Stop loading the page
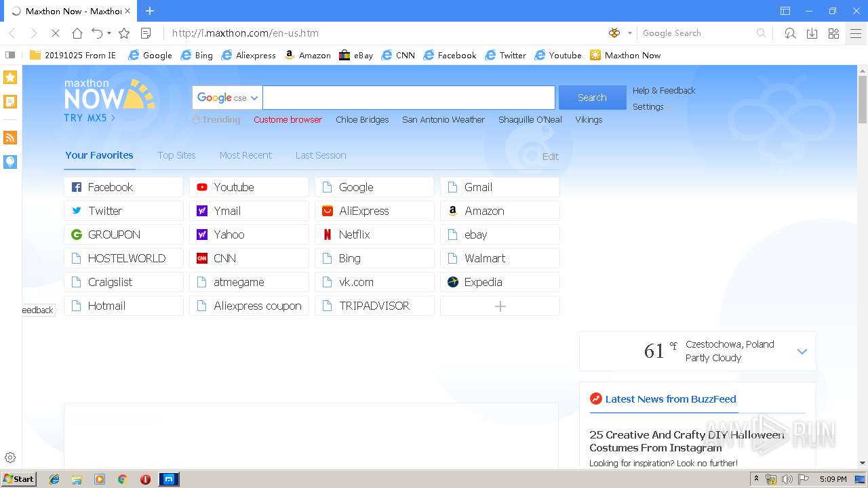 pyautogui.click(x=56, y=33)
